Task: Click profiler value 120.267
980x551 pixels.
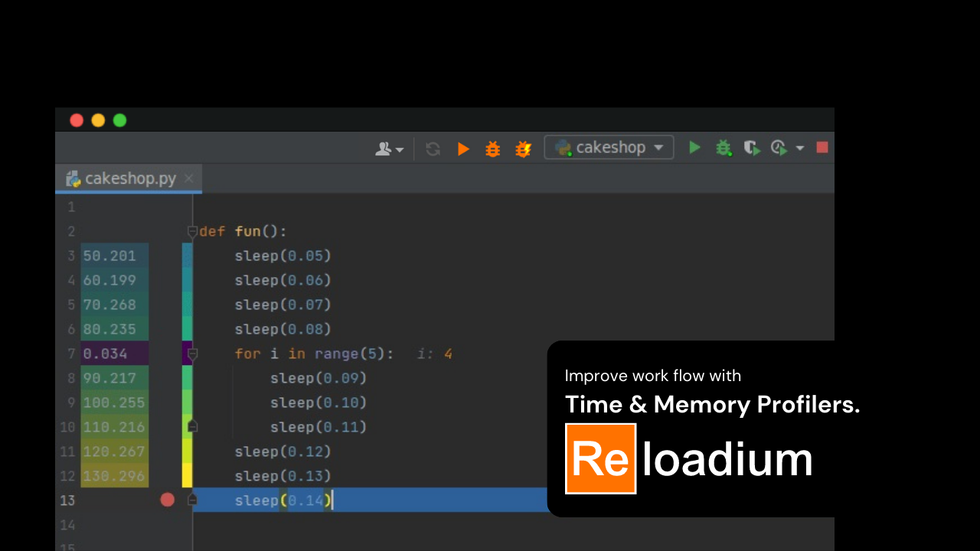Action: (x=114, y=452)
